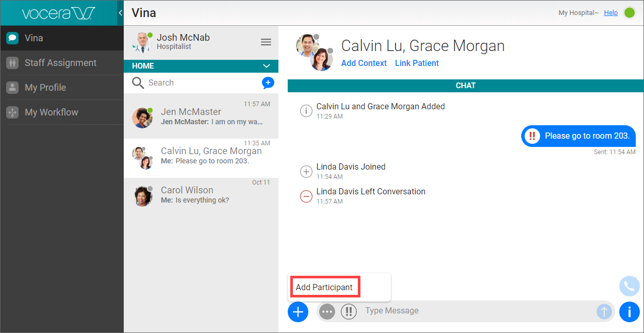The width and height of the screenshot is (644, 333).
Task: Click the Add Context link
Action: pyautogui.click(x=364, y=63)
